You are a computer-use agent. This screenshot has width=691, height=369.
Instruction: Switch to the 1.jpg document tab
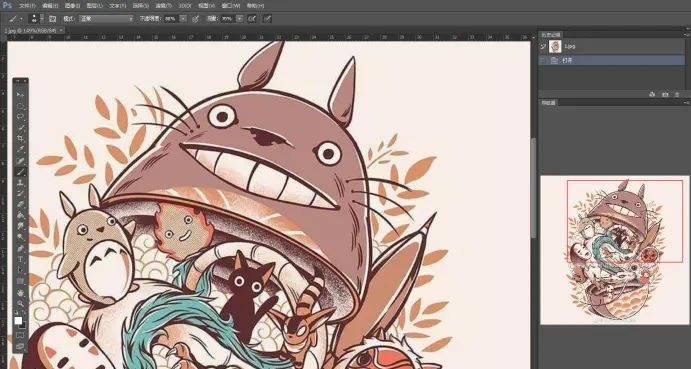click(30, 31)
